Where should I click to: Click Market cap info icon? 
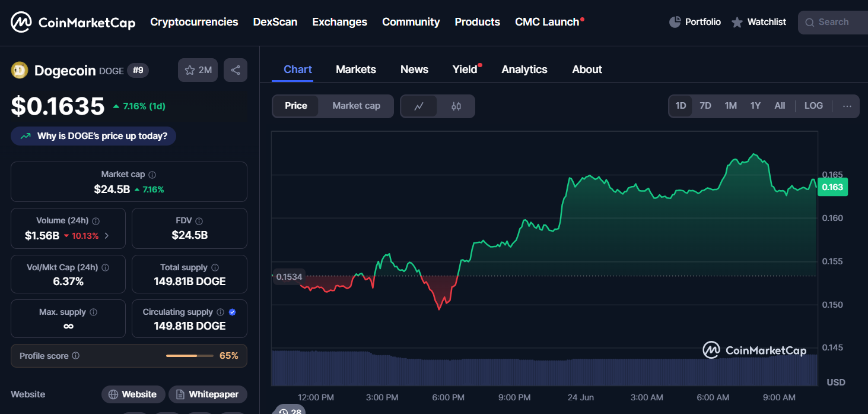click(152, 175)
